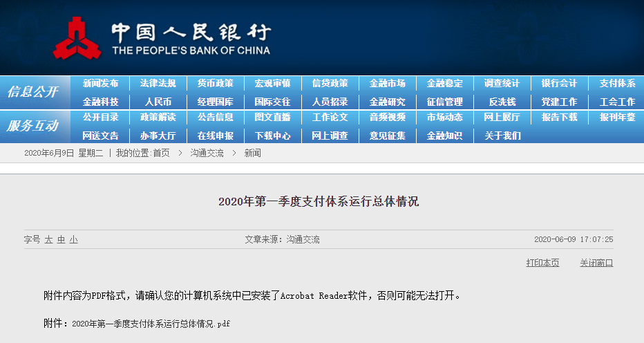Open the 2020年第一季度支付体系运行总体情况.pdf attachment

[151, 324]
